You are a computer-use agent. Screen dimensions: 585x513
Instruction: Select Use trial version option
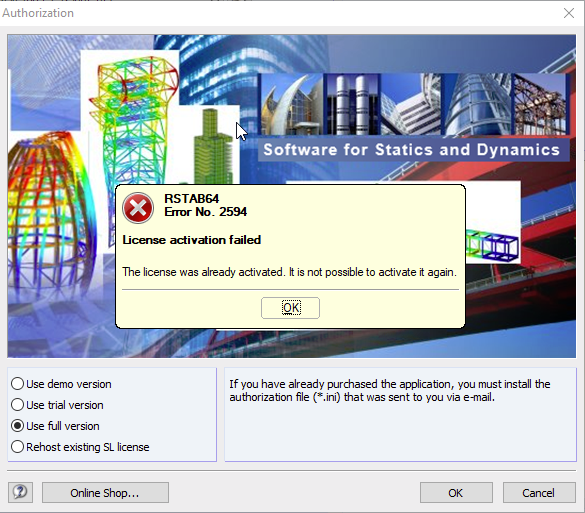[x=57, y=405]
